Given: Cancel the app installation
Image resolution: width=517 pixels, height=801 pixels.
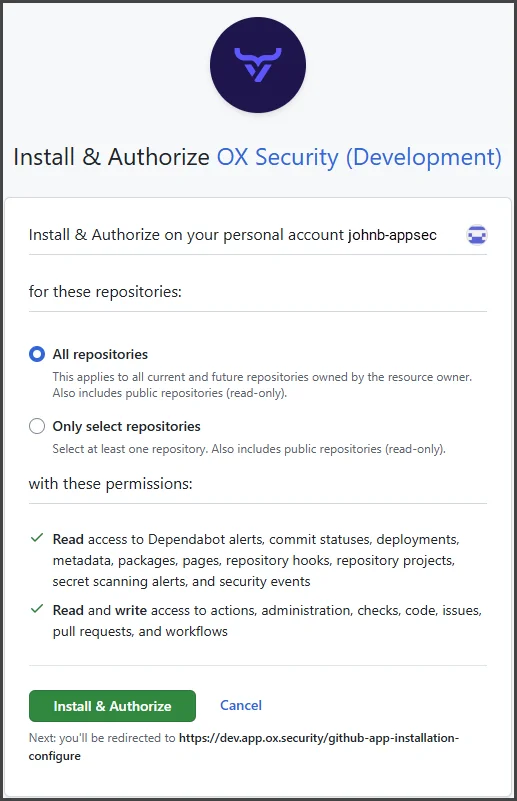Looking at the screenshot, I should (x=241, y=705).
